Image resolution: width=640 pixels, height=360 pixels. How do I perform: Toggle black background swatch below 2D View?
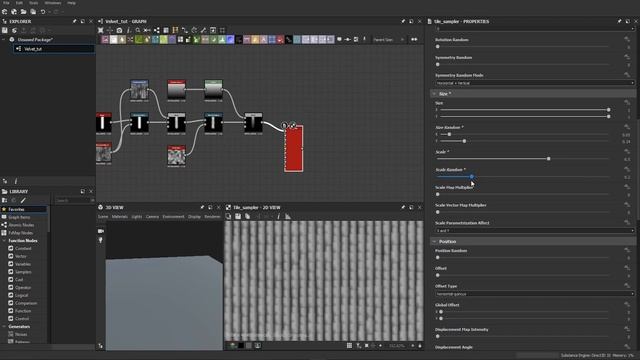241,346
